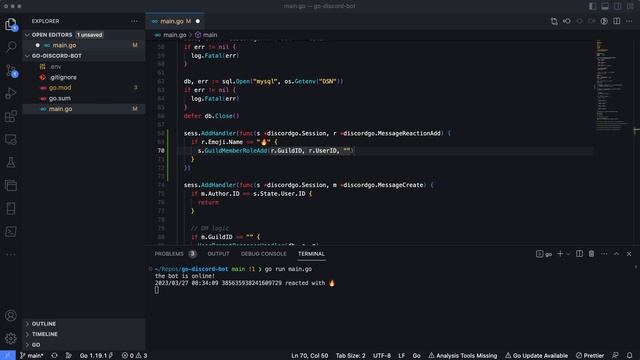Change UTF-8 file encoding
The width and height of the screenshot is (640, 360).
tap(382, 356)
